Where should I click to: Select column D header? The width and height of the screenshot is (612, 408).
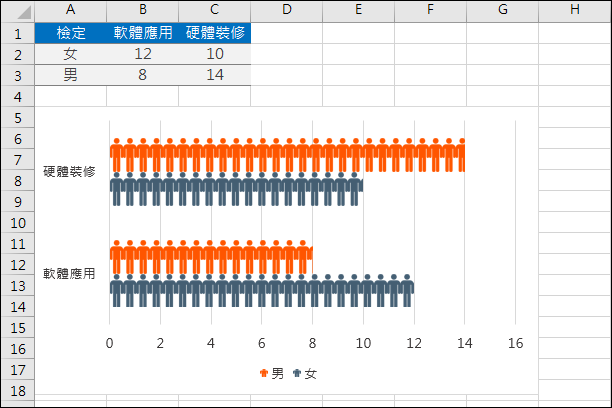[x=286, y=11]
